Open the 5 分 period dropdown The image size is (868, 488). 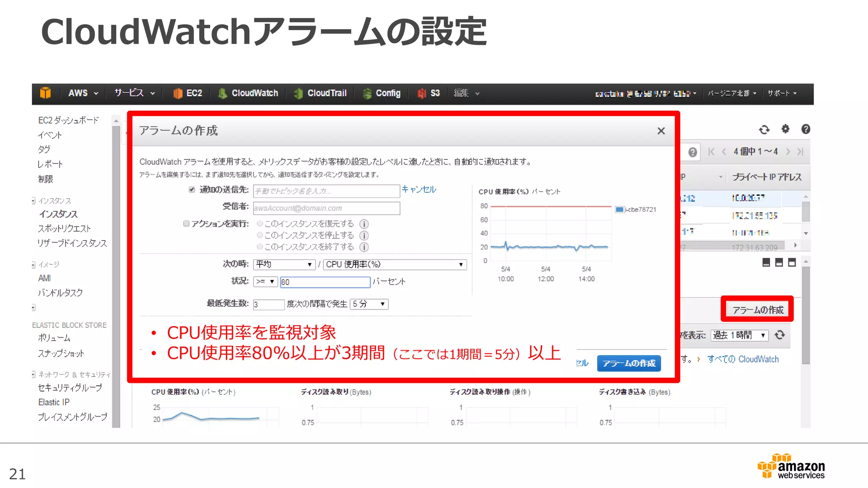(x=369, y=304)
